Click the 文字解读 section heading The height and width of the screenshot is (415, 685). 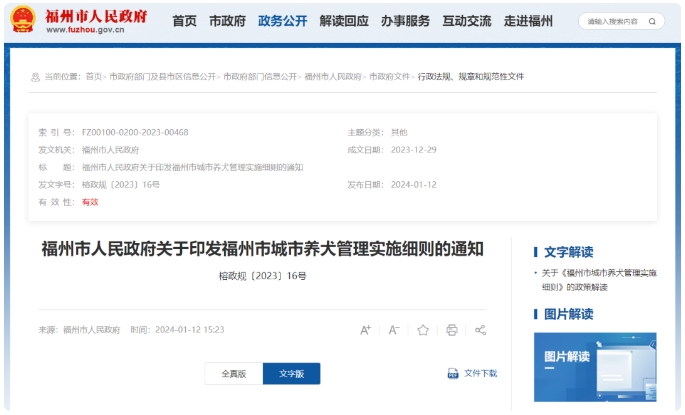(x=568, y=252)
